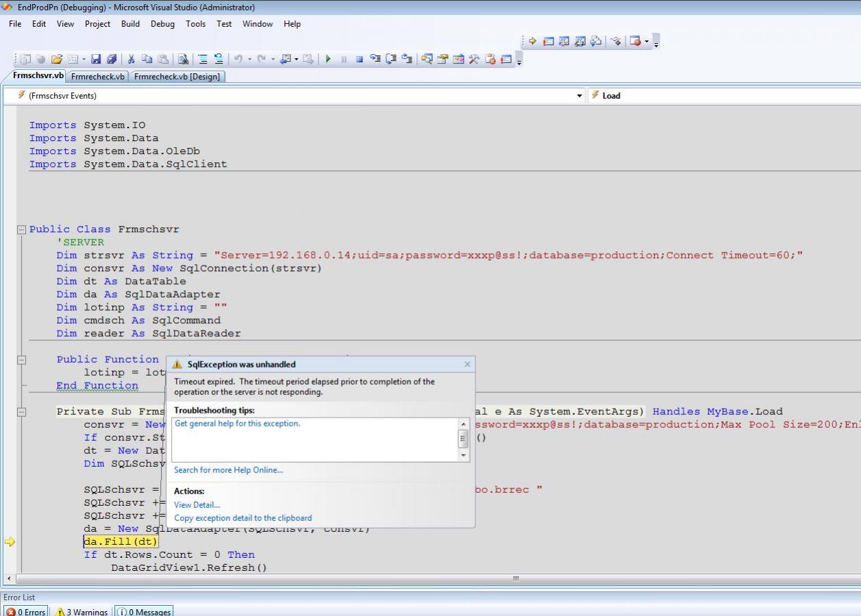The height and width of the screenshot is (616, 861).
Task: Toggle the 3 Warnings filter button
Action: 82,612
